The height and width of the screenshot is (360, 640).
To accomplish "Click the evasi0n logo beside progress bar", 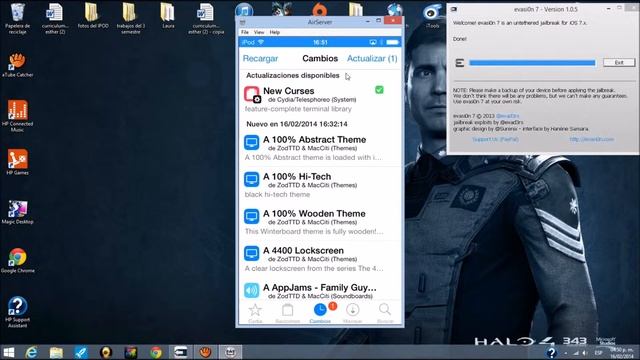I will pyautogui.click(x=460, y=63).
